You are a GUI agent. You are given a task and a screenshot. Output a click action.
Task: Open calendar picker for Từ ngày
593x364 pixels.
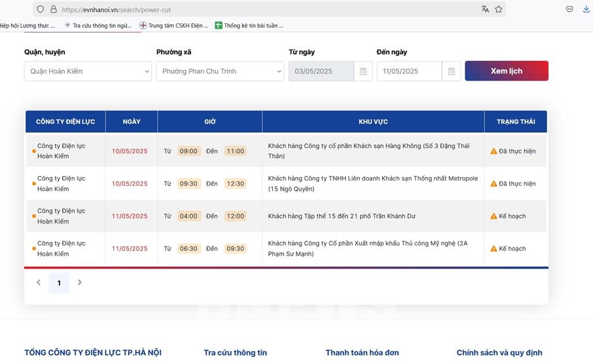click(363, 71)
